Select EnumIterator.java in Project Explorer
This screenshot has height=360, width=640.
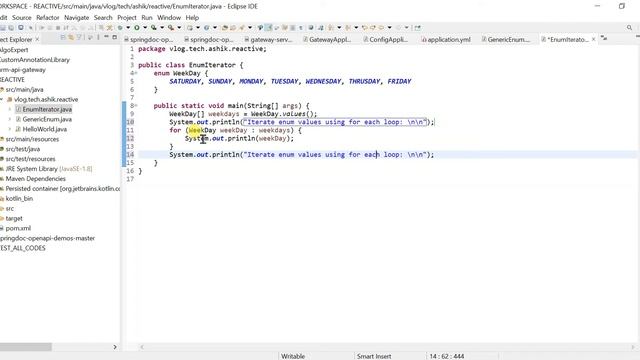(47, 109)
